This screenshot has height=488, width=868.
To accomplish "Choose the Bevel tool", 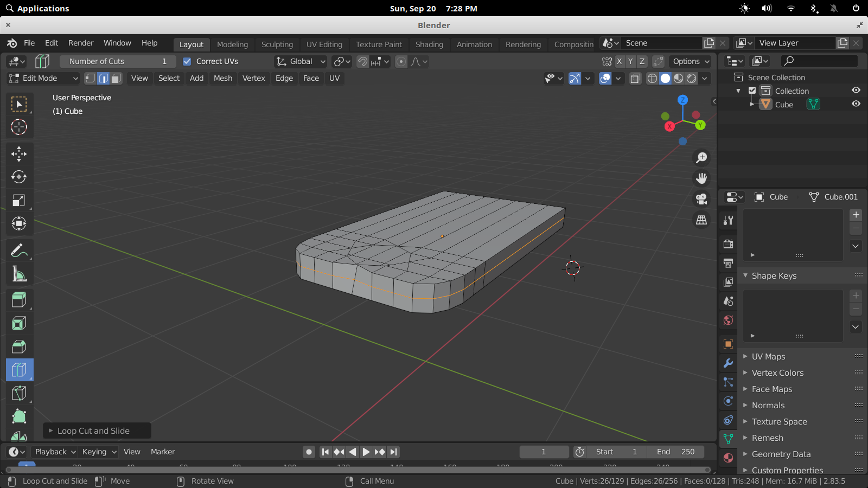I will [19, 347].
